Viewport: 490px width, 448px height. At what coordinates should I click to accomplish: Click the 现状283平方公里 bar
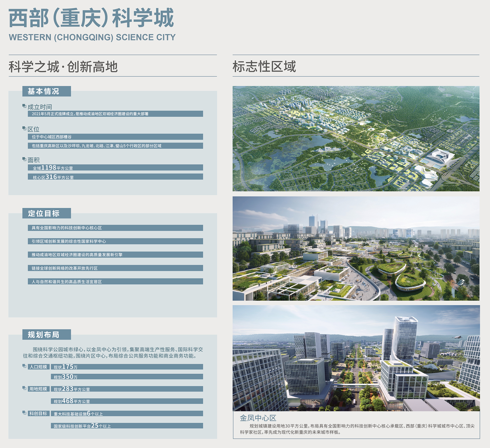tap(127, 389)
